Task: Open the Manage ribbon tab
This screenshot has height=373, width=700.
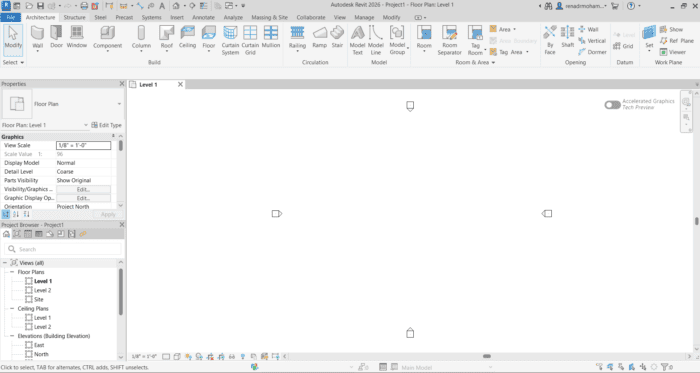Action: pyautogui.click(x=364, y=17)
